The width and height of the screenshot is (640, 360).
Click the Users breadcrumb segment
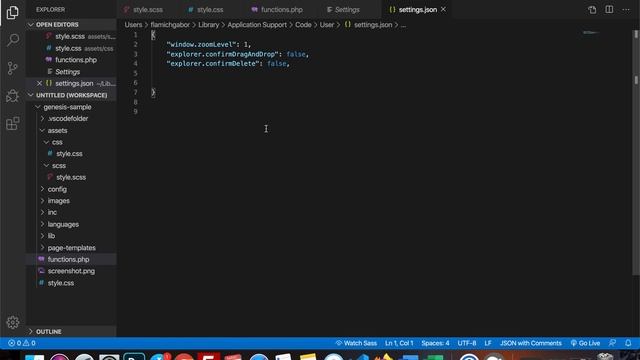coord(133,25)
